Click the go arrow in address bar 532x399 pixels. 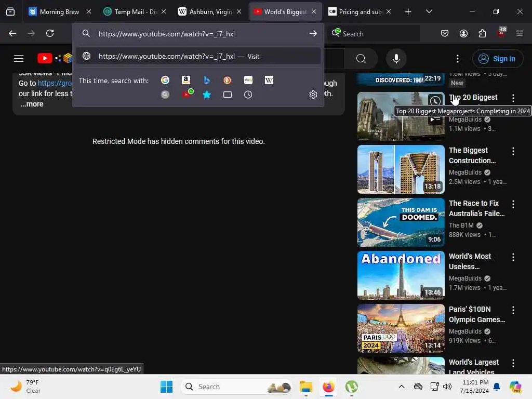click(313, 34)
